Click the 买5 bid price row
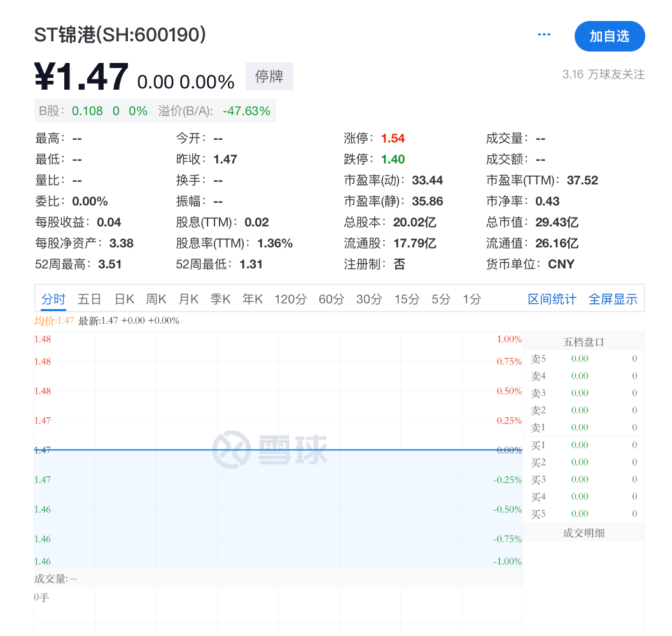The height and width of the screenshot is (636, 672). point(583,513)
